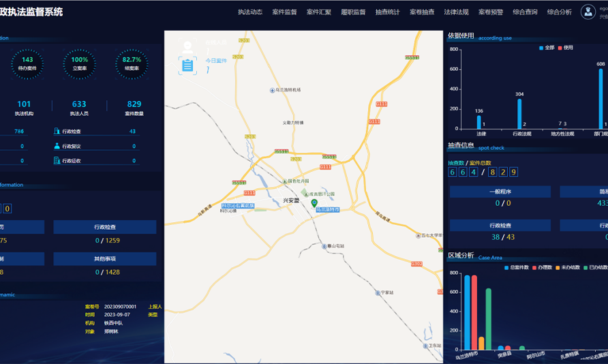Open the 抽查统计 navigation menu
Viewport: 608px width, 364px height.
pyautogui.click(x=387, y=12)
